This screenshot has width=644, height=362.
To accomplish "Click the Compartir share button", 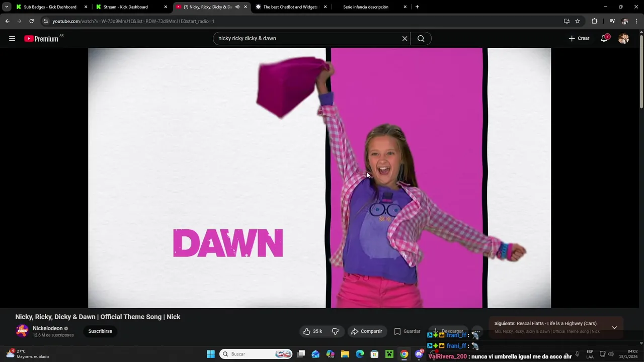I will (367, 331).
